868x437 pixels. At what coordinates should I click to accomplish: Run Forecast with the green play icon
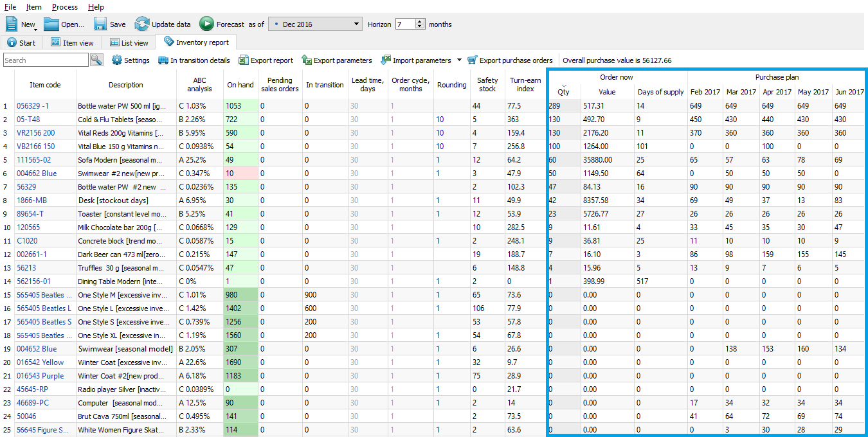pos(206,24)
